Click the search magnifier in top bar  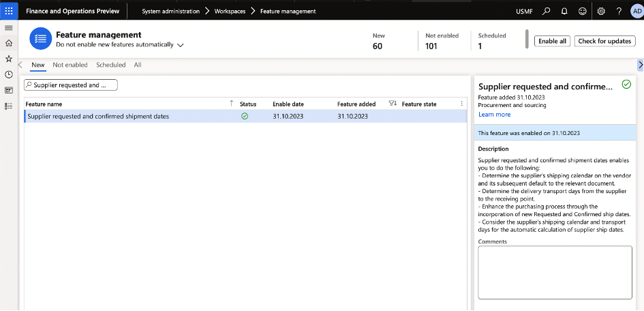[546, 11]
